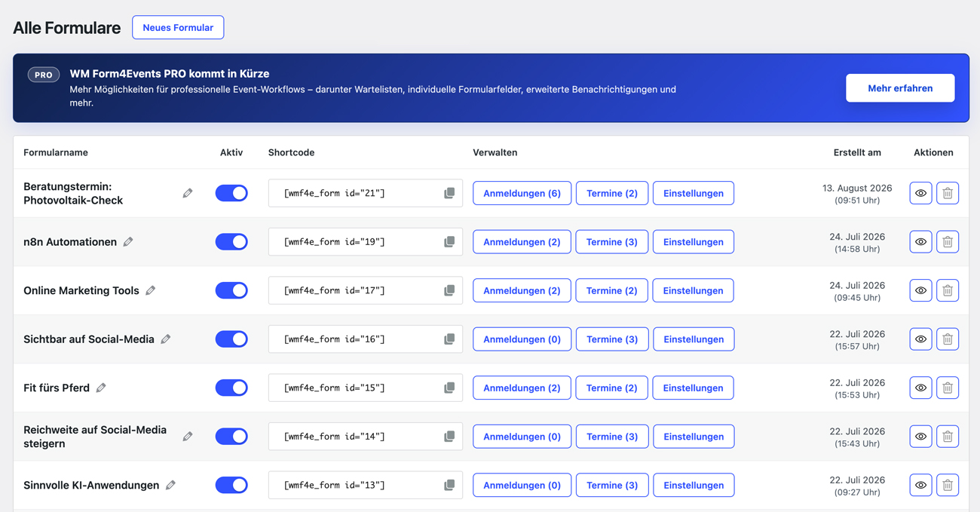Screen dimensions: 980x512
Task: Copy shortcode wmf4e_form id="16"
Action: [449, 339]
